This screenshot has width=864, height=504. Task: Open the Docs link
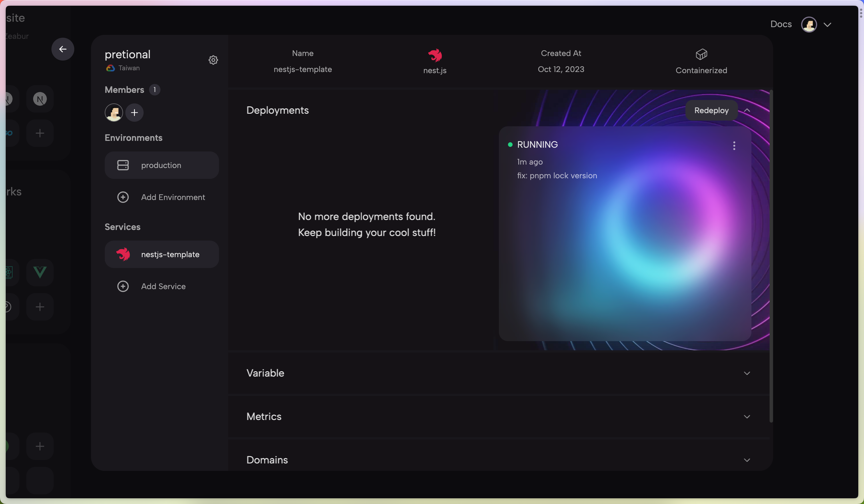781,24
